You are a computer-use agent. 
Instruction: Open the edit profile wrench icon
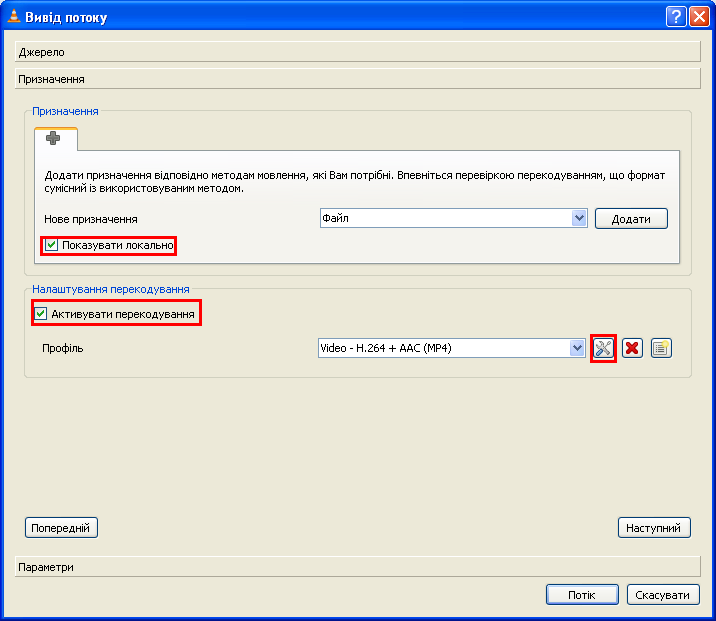(x=603, y=348)
